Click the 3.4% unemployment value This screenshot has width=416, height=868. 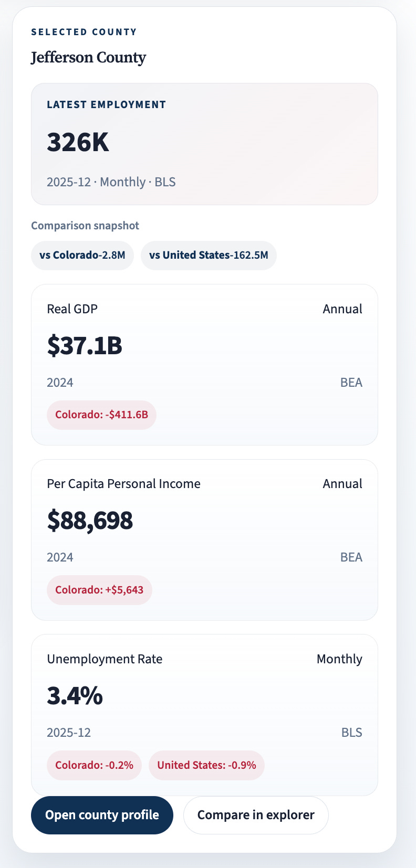pos(75,696)
